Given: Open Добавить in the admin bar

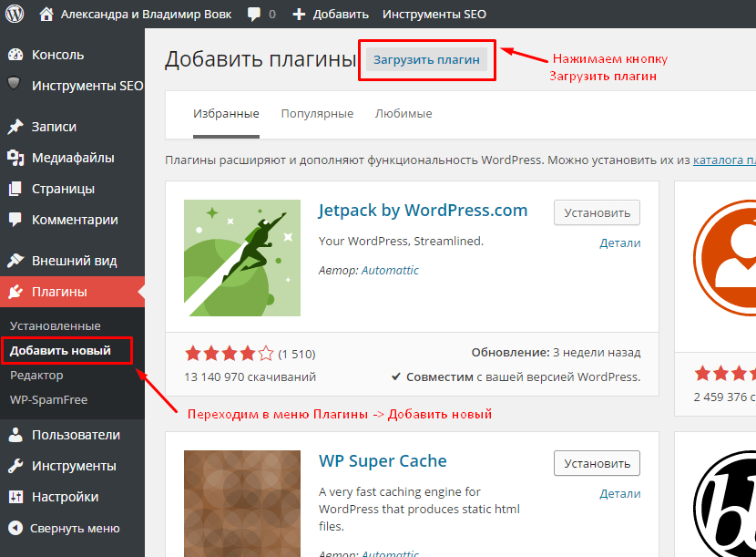Looking at the screenshot, I should coord(341,15).
